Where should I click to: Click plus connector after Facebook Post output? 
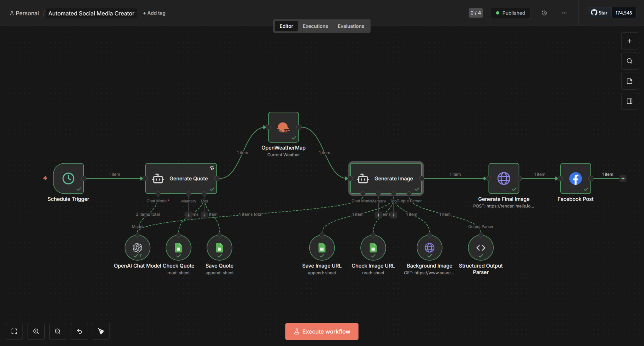[x=623, y=178]
